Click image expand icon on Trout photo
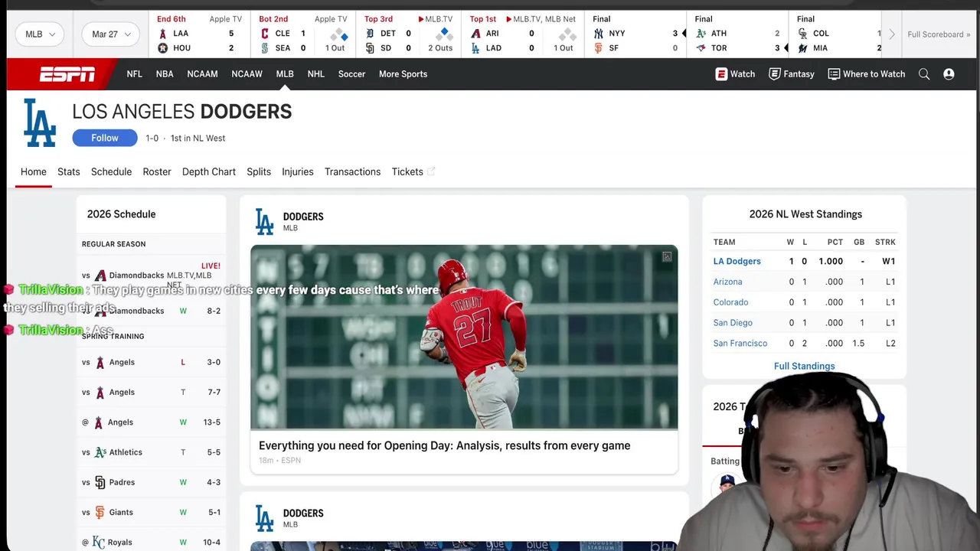 pyautogui.click(x=667, y=257)
